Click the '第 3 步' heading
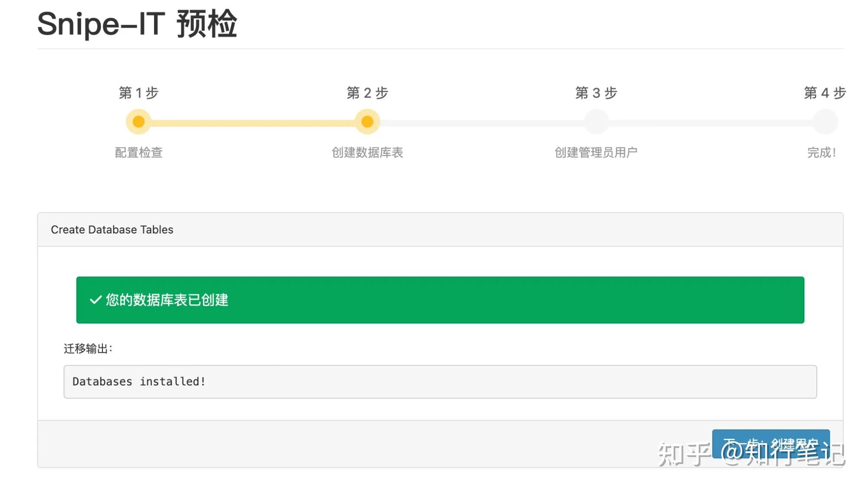Screen dimensions: 868x490 point(596,93)
